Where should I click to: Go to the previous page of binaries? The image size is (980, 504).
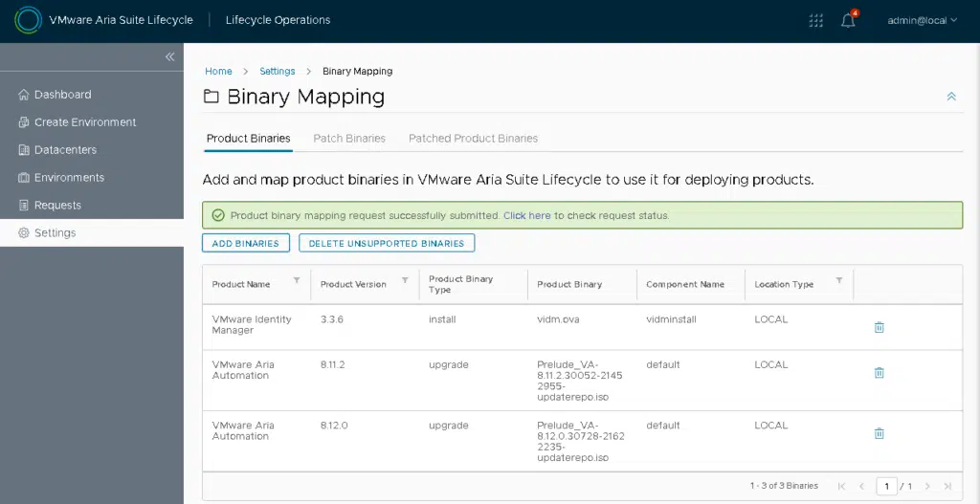pyautogui.click(x=861, y=486)
